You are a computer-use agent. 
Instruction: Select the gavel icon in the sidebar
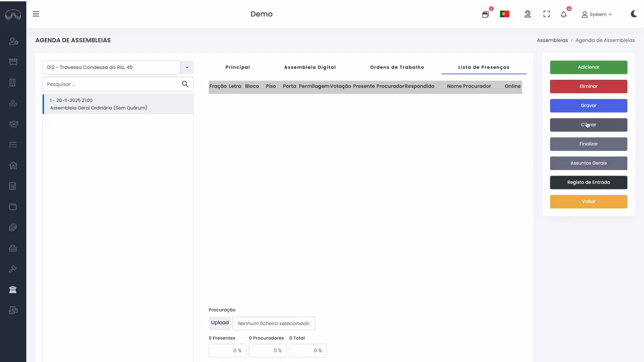[13, 268]
